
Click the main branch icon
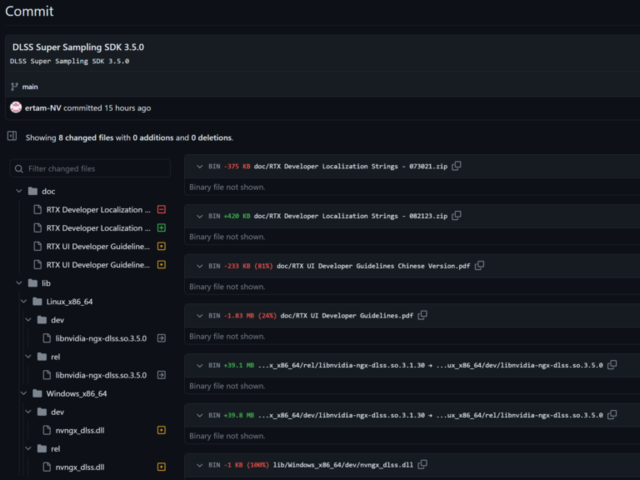[14, 87]
